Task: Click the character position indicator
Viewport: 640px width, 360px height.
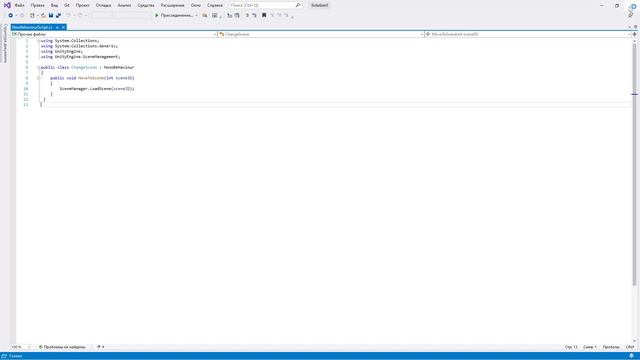Action: [x=589, y=347]
